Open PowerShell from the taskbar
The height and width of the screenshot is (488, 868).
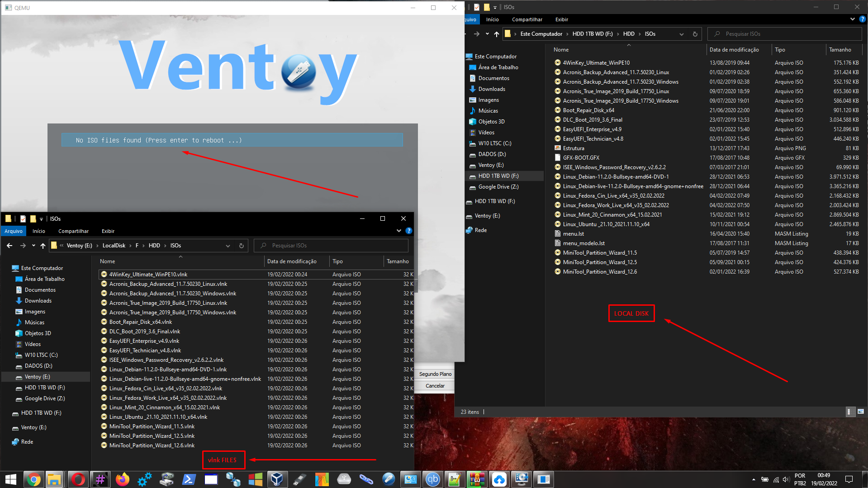tap(189, 479)
